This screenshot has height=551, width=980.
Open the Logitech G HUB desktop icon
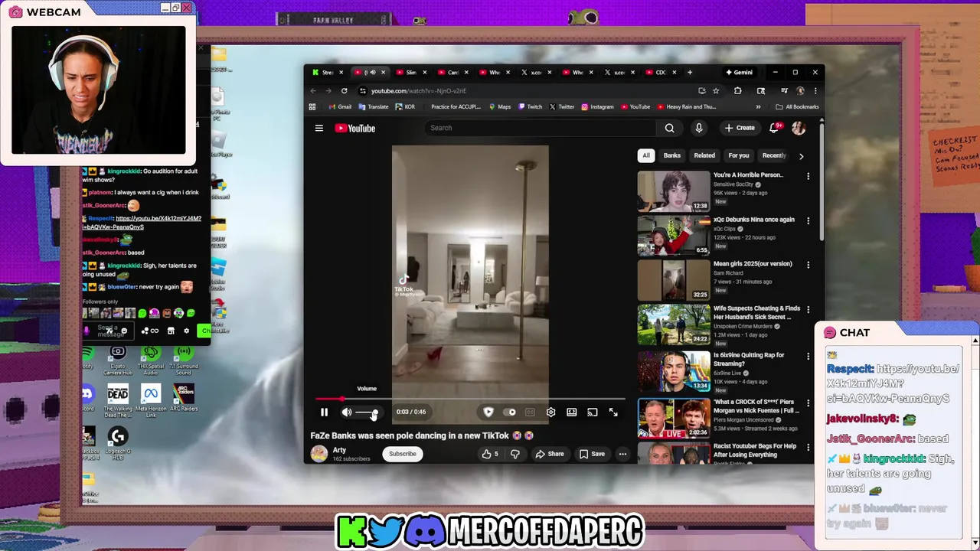tap(117, 443)
